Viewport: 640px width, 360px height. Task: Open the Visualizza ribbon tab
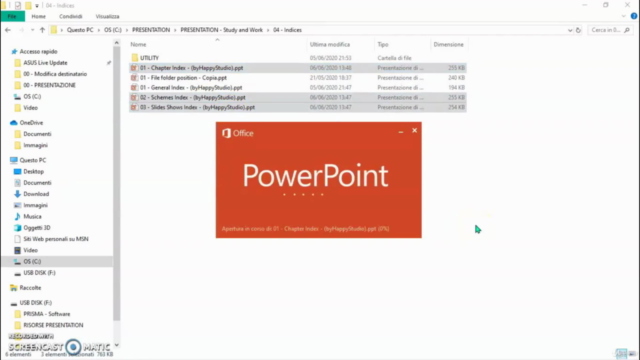(x=107, y=16)
